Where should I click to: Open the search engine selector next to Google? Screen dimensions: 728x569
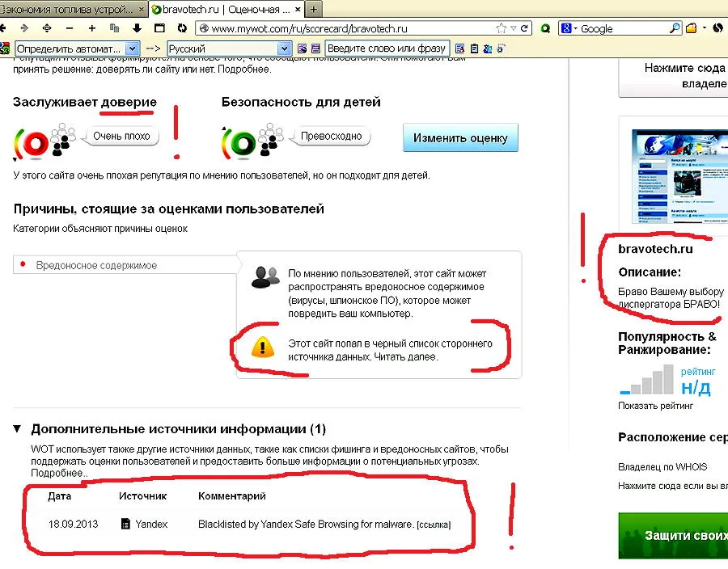568,28
